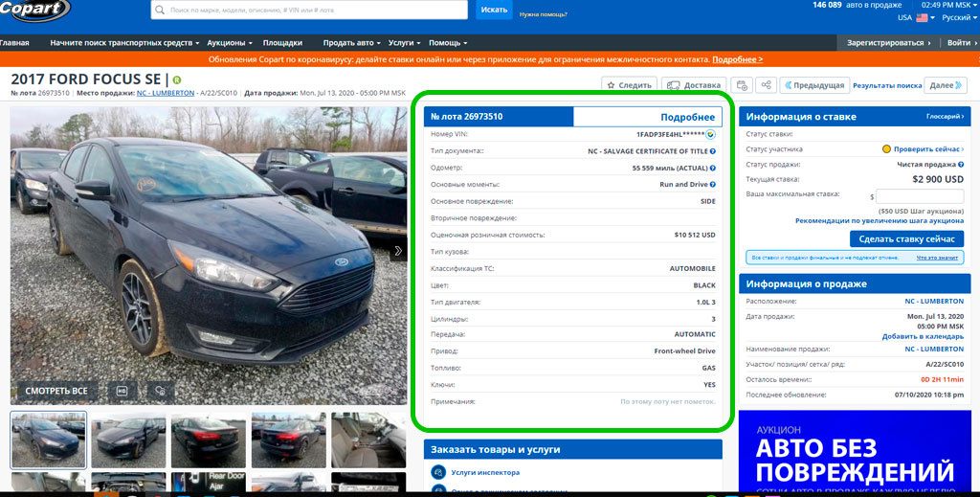980x497 pixels.
Task: Click the Copart logo
Action: [34, 10]
